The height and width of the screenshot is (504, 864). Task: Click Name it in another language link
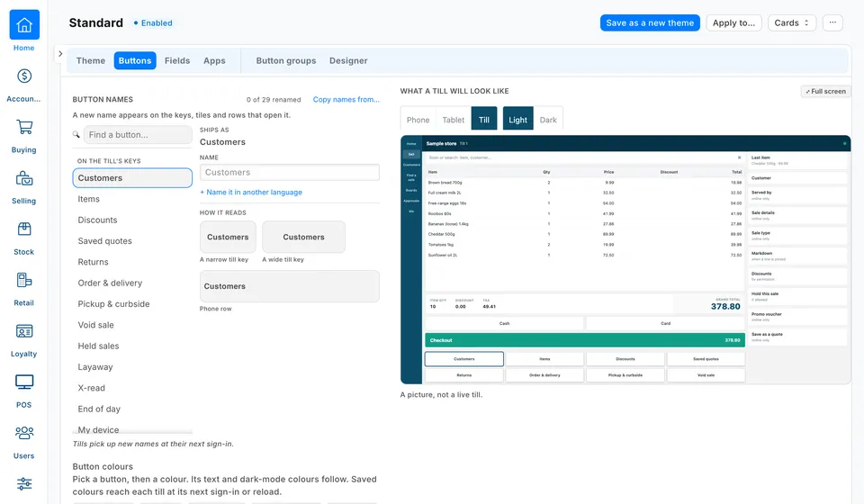pos(251,193)
